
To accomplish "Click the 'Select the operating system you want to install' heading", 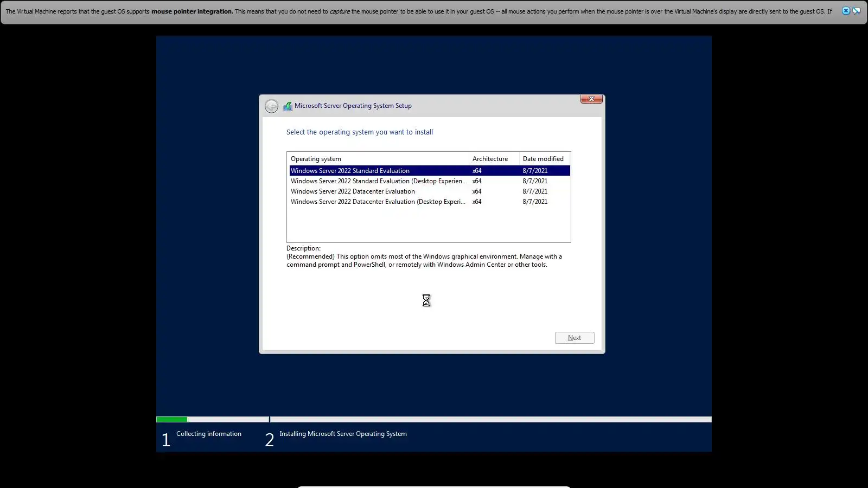I will [x=360, y=132].
